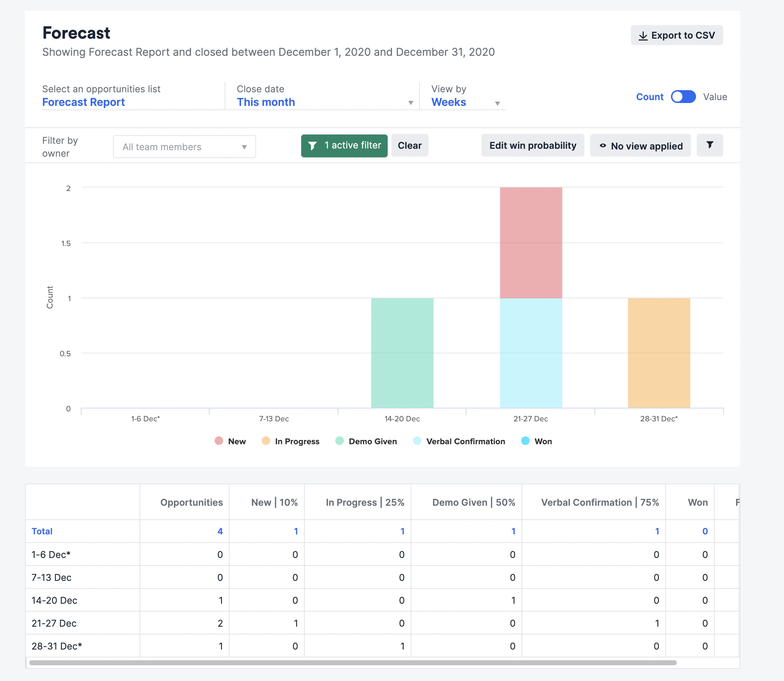Click the Total row label
The image size is (784, 681).
(x=42, y=531)
